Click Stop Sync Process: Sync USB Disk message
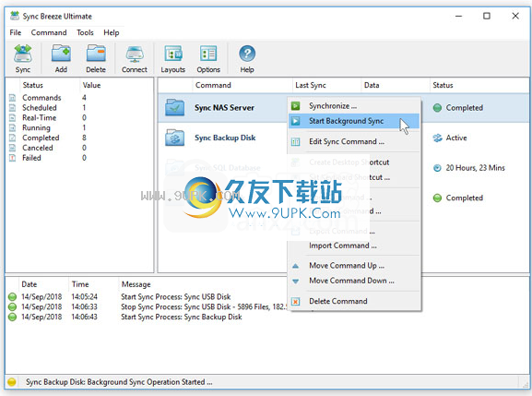 point(204,307)
